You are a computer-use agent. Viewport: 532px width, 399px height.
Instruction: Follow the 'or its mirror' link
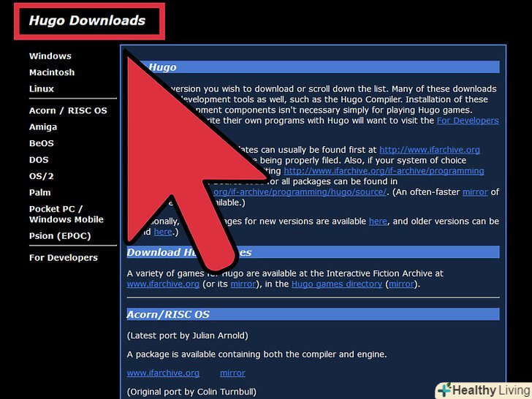243,284
